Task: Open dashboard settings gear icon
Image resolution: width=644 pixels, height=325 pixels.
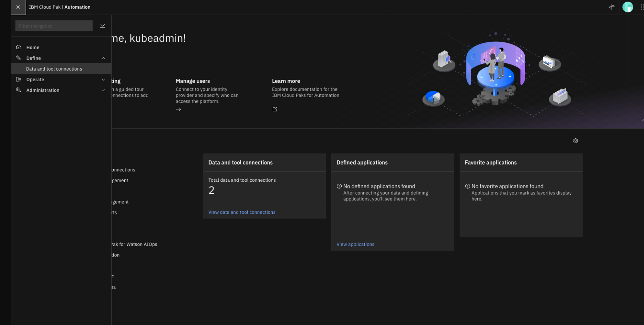Action: tap(575, 141)
